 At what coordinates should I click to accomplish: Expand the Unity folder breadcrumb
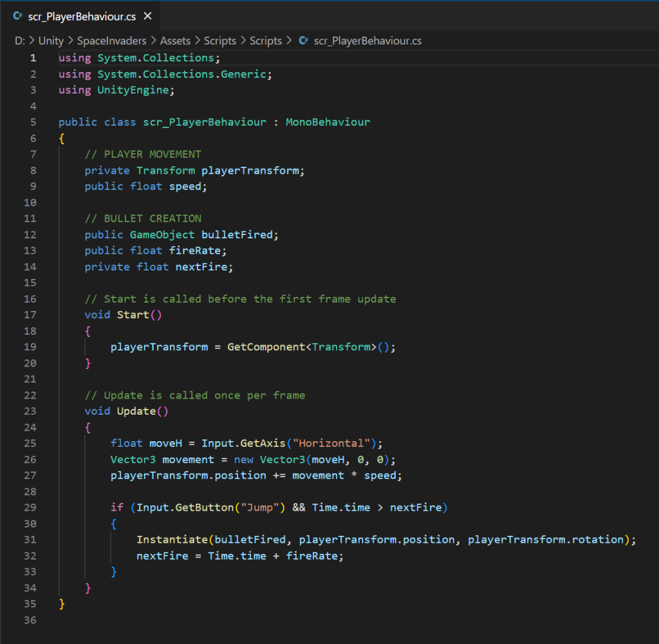click(x=51, y=41)
